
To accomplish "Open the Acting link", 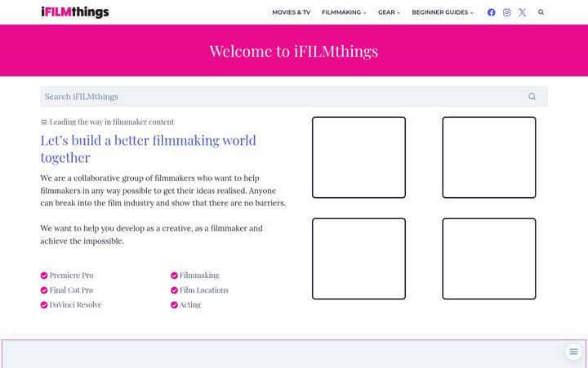I will [190, 304].
